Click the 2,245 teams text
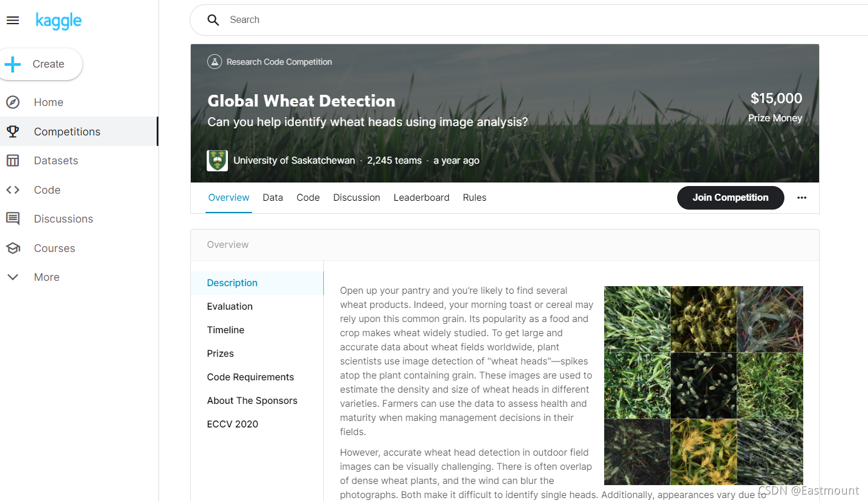The height and width of the screenshot is (501, 868). 394,161
